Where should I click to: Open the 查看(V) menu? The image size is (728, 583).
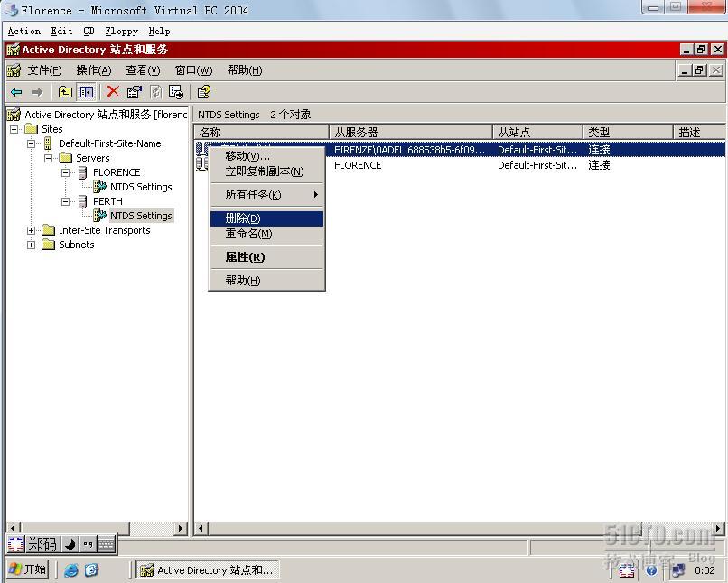pyautogui.click(x=143, y=70)
